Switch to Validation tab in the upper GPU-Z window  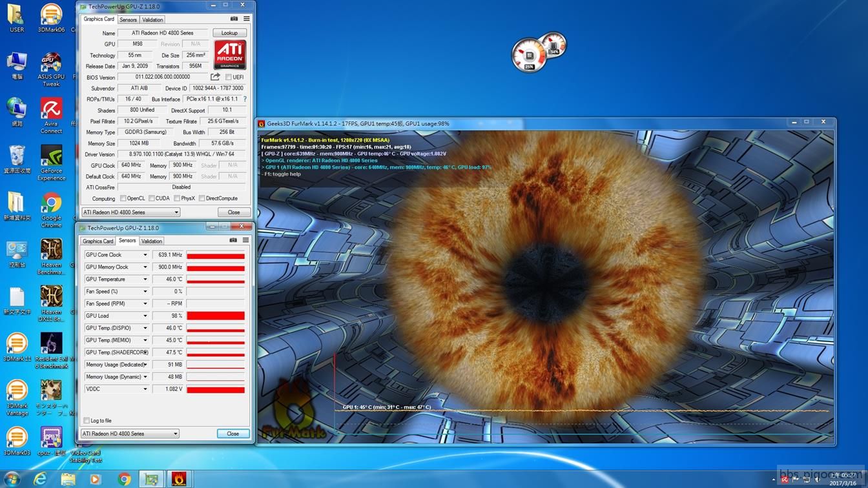coord(152,19)
